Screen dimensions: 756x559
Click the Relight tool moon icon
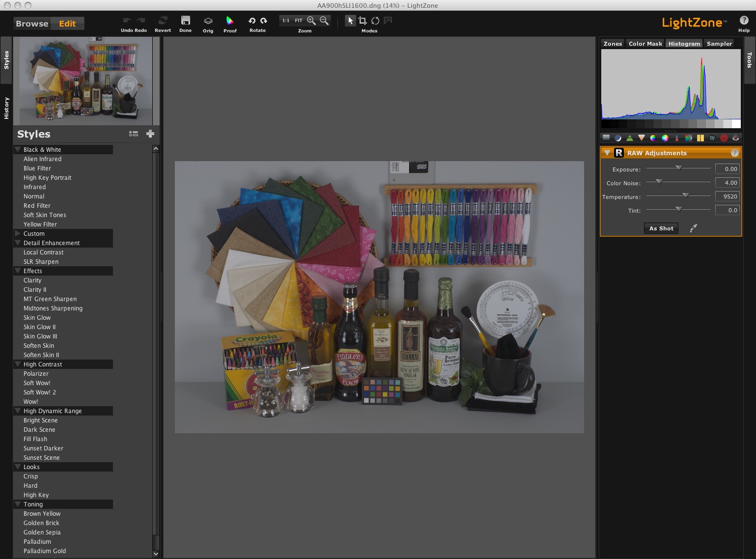click(618, 138)
